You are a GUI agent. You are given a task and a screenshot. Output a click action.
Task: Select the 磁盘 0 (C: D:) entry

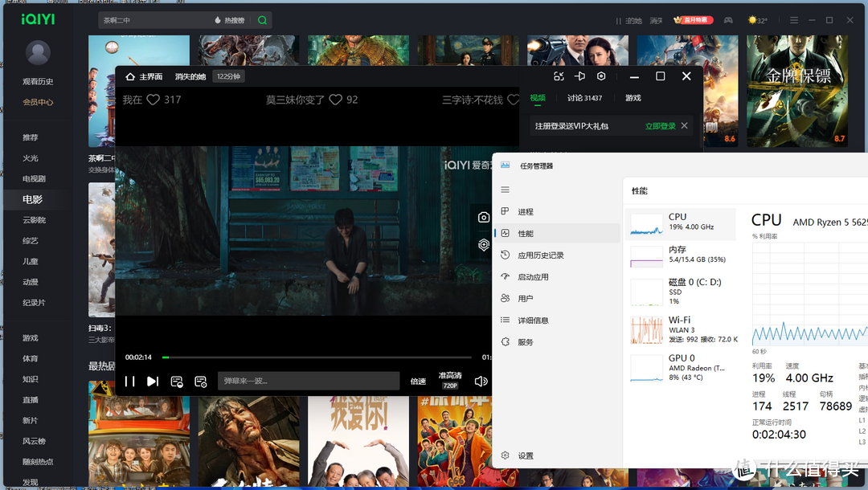(x=681, y=292)
